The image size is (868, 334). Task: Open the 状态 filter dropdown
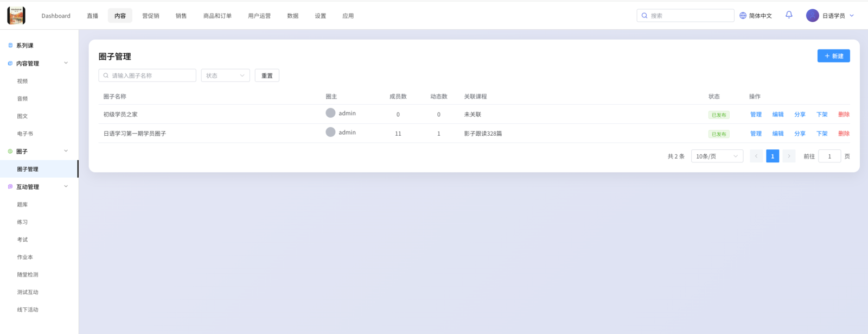[x=225, y=75]
